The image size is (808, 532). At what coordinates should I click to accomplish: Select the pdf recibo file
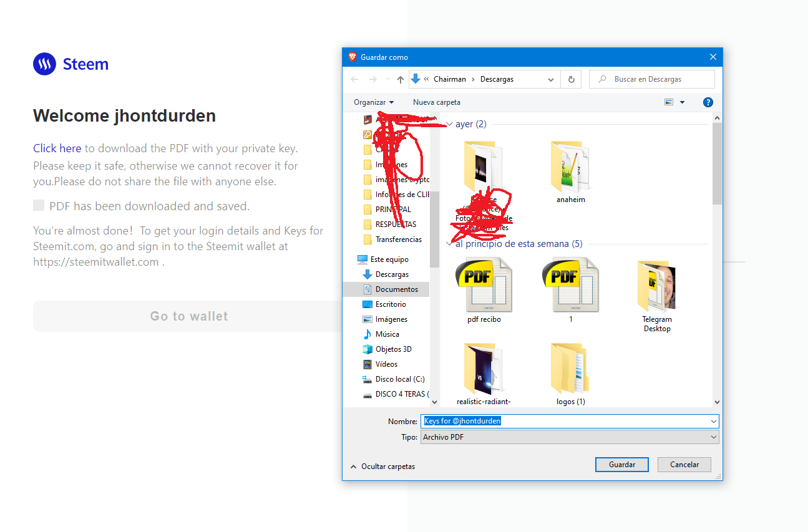(484, 290)
